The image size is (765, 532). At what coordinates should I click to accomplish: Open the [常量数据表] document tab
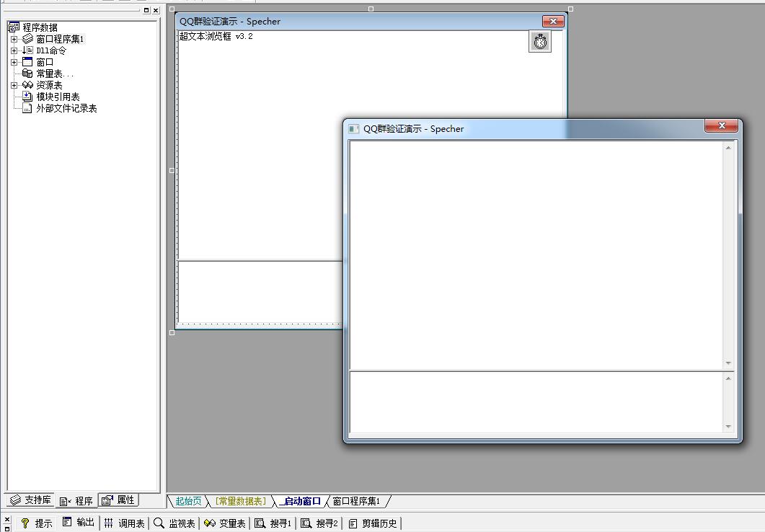pos(241,501)
